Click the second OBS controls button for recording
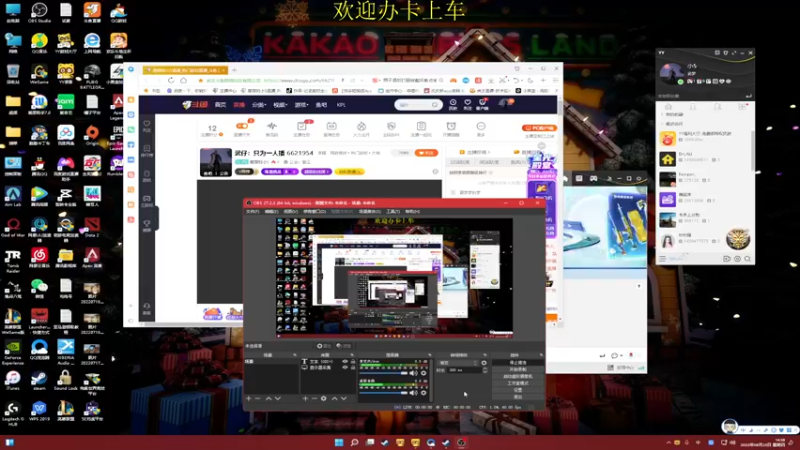Image resolution: width=800 pixels, height=450 pixels. coord(518,369)
